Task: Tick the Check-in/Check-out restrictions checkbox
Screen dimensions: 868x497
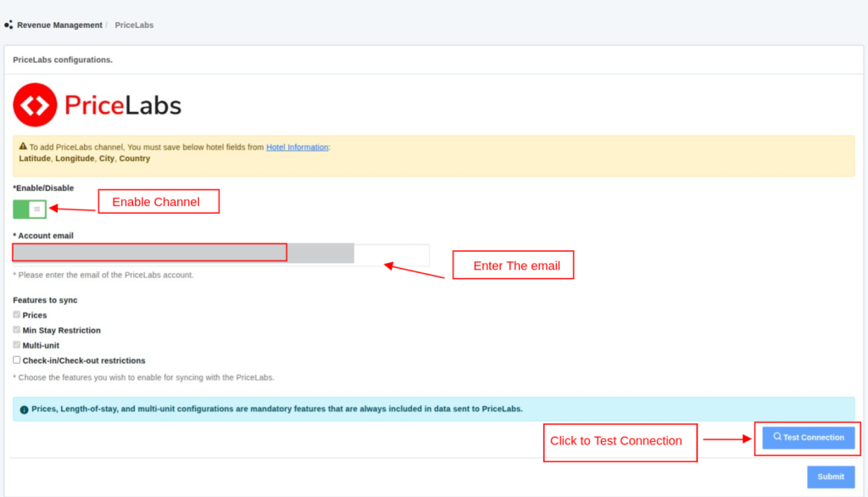Action: (x=17, y=360)
